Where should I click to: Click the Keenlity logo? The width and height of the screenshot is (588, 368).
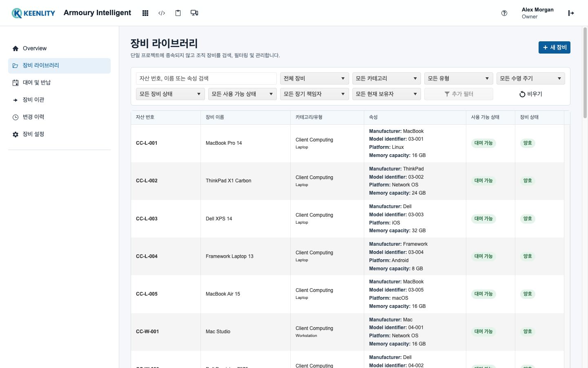tap(33, 13)
